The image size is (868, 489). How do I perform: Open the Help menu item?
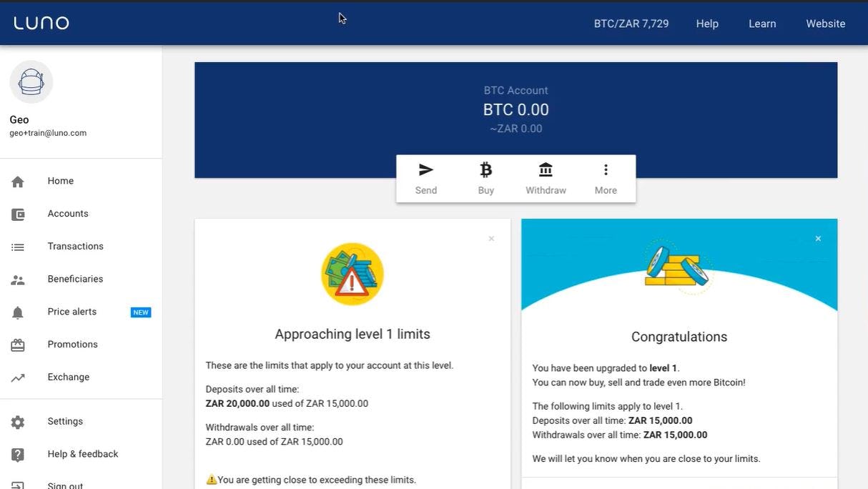click(706, 23)
